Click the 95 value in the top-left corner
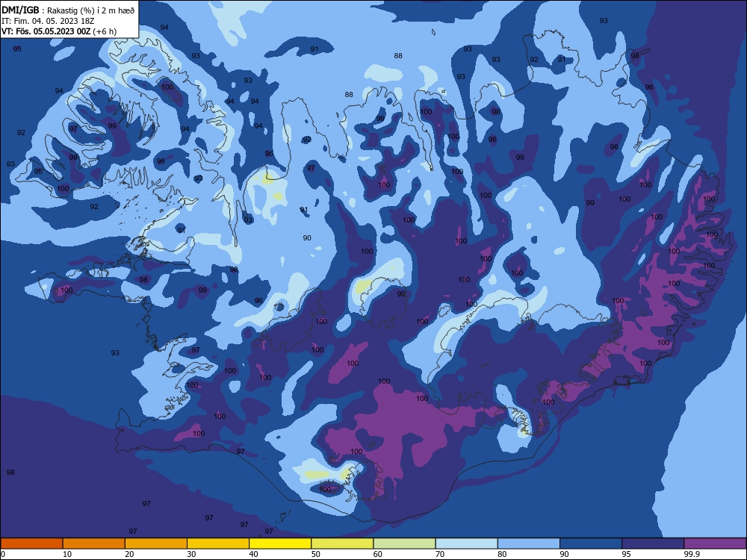 tap(17, 49)
